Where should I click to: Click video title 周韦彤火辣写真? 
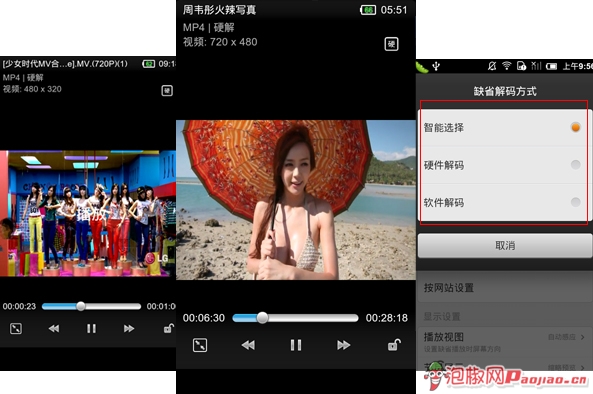click(219, 10)
